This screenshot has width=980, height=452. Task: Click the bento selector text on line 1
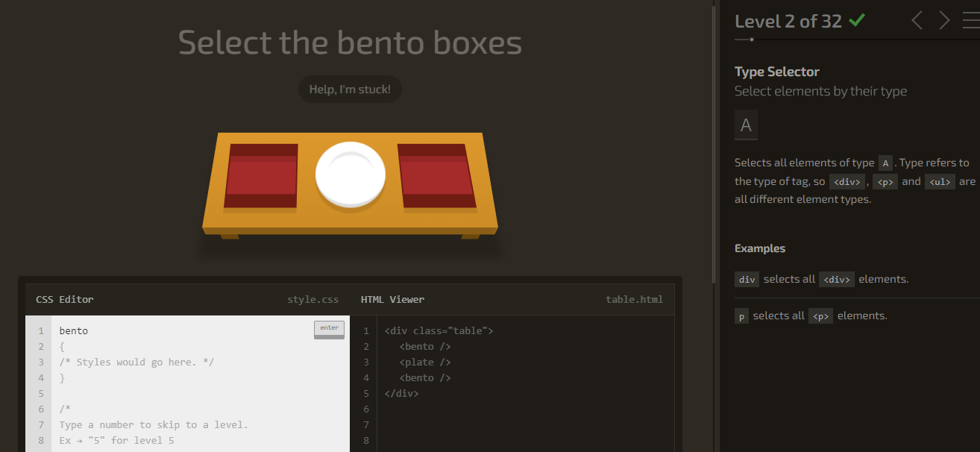(72, 330)
